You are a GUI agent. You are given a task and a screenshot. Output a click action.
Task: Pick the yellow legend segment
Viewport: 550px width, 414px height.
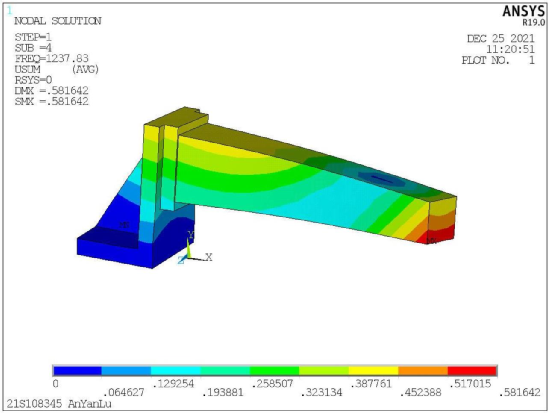pos(373,371)
